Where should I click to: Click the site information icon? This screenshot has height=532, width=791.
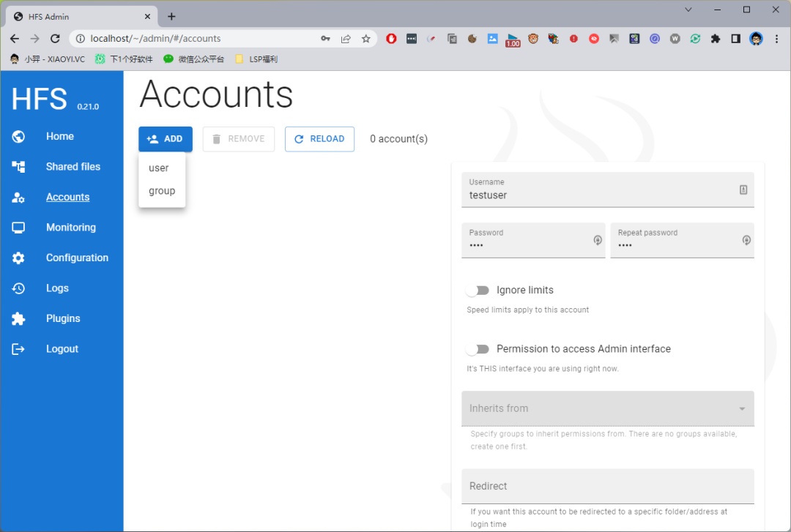81,38
